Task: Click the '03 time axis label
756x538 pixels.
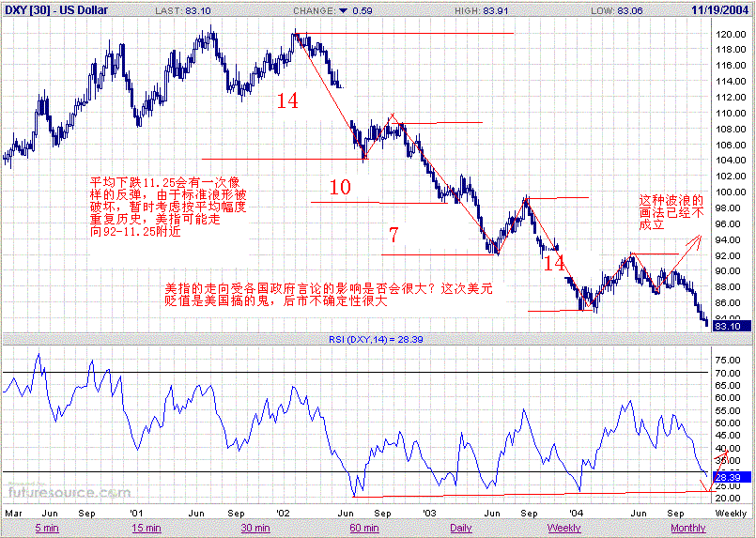Action: 429,513
